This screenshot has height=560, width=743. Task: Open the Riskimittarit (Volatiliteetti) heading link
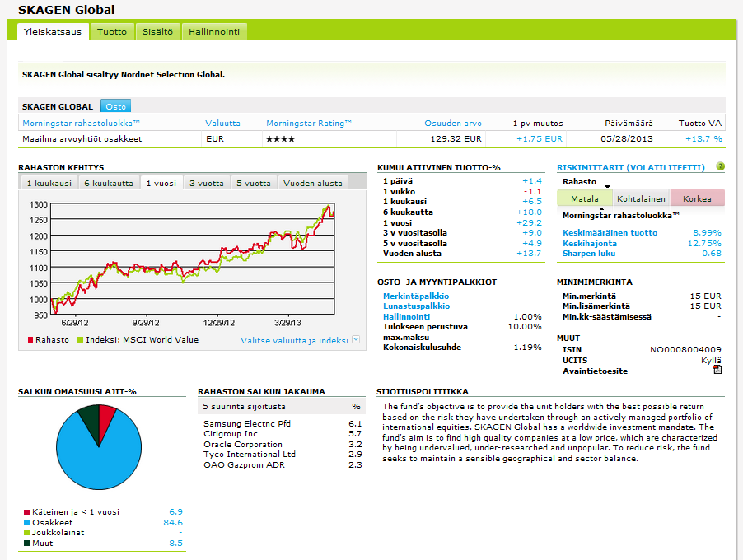[631, 167]
